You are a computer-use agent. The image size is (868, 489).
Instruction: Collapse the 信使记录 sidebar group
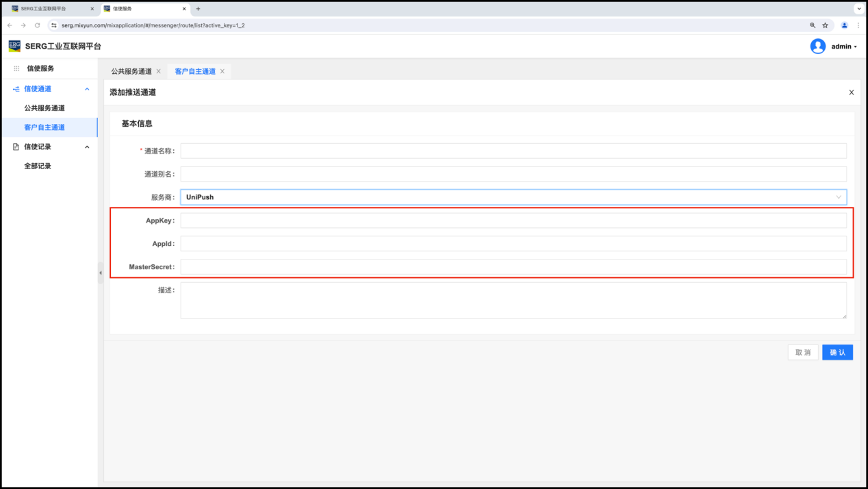87,147
